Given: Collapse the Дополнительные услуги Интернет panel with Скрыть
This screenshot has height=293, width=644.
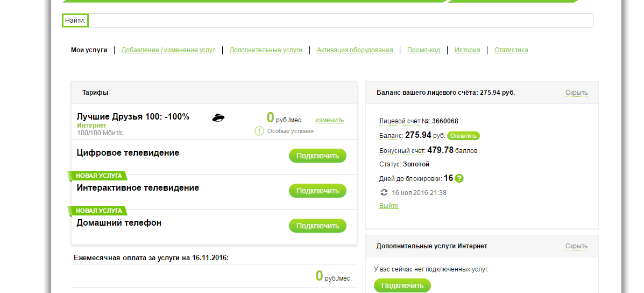Looking at the screenshot, I should click(576, 246).
